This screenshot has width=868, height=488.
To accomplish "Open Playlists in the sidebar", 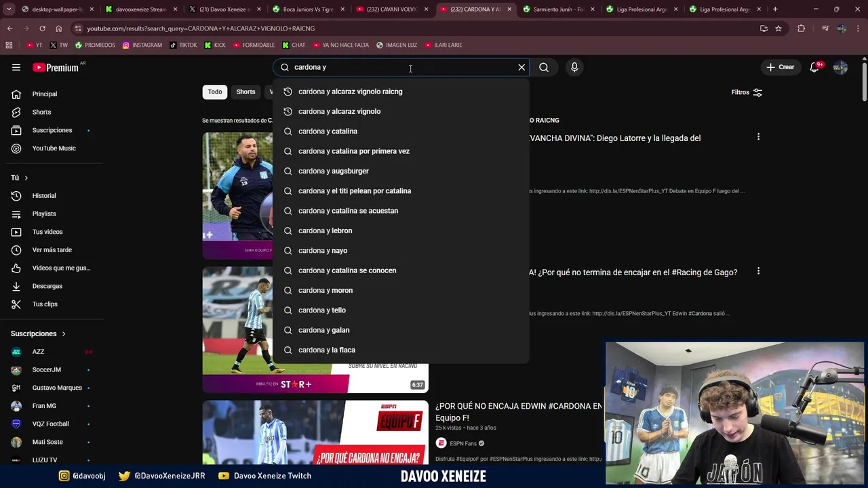I will point(44,213).
